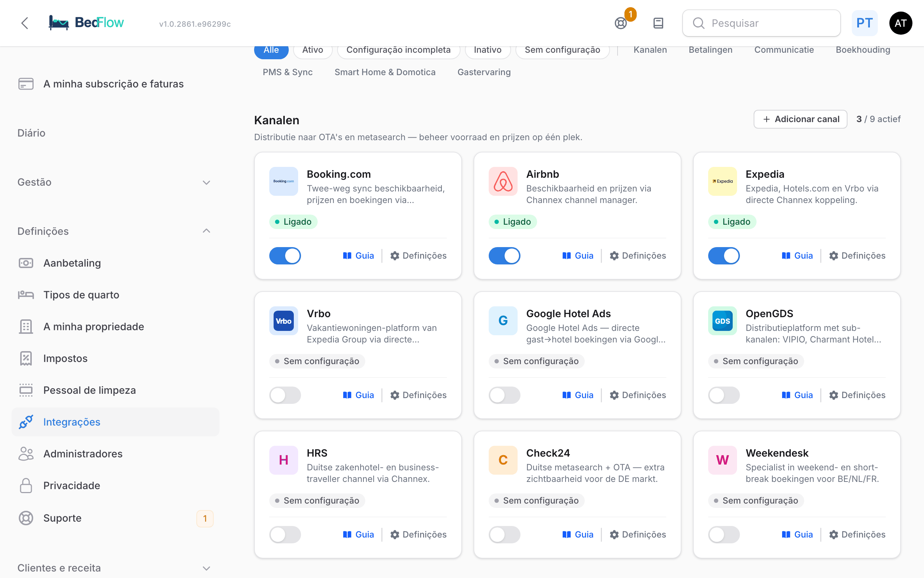
Task: Switch to Betalingen category tab
Action: coord(710,50)
